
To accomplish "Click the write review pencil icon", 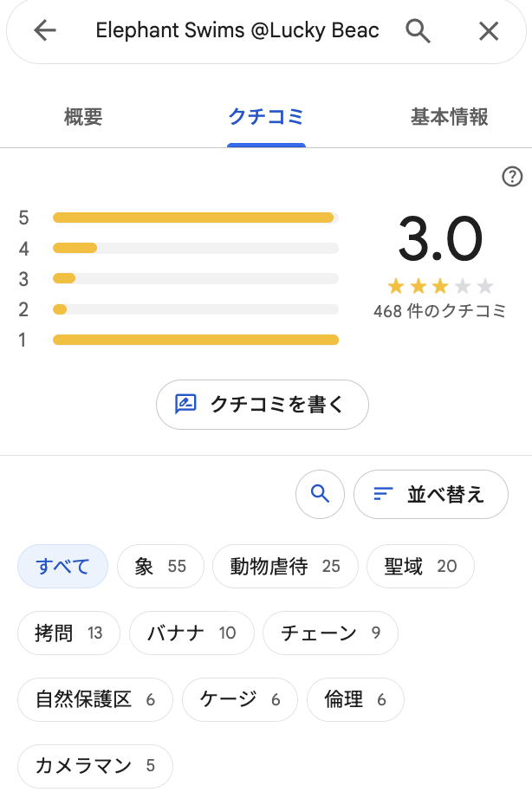I will [x=185, y=405].
